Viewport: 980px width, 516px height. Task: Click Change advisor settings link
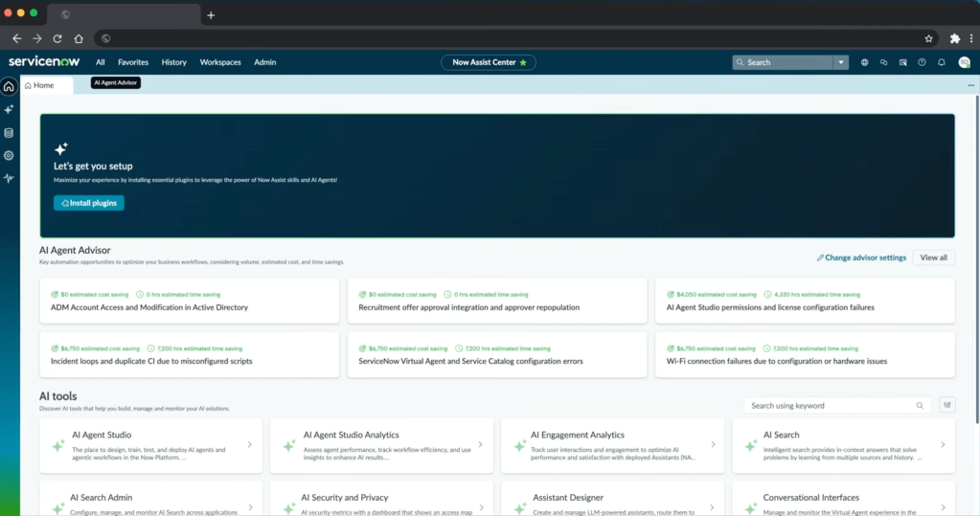861,258
